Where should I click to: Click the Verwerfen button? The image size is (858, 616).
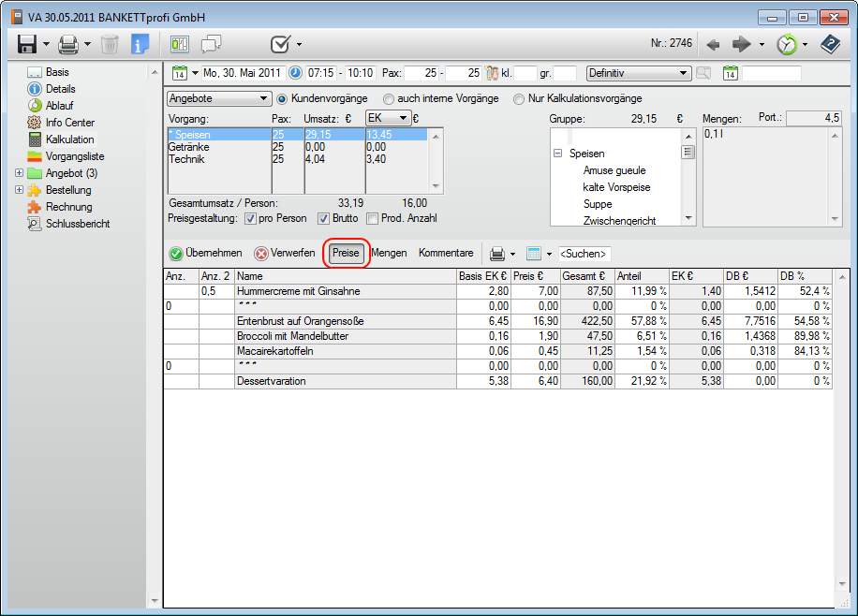click(x=285, y=253)
